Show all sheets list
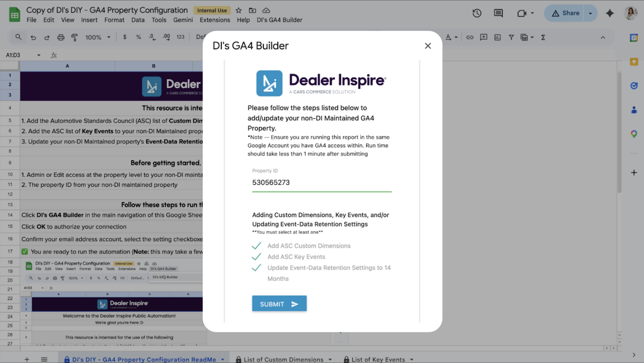 (x=44, y=359)
